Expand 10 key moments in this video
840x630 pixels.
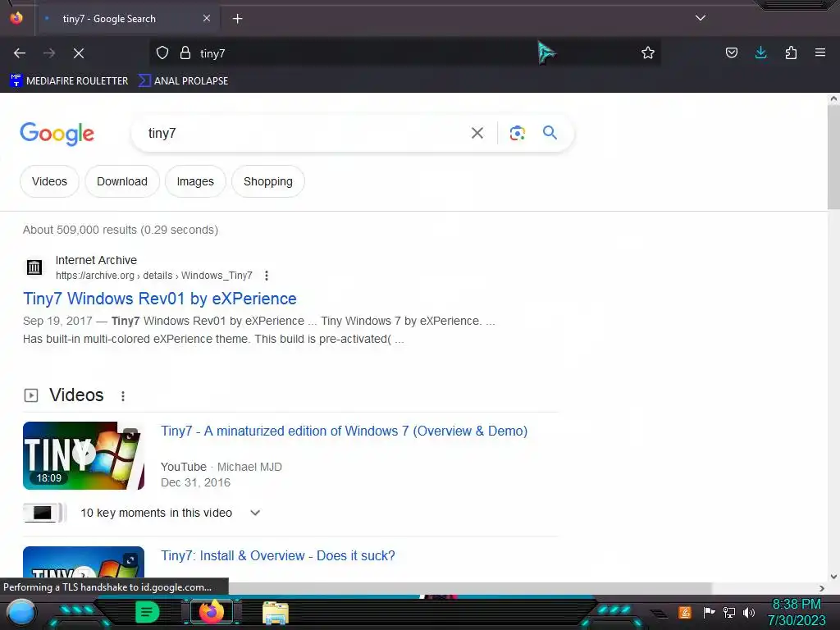coord(254,513)
